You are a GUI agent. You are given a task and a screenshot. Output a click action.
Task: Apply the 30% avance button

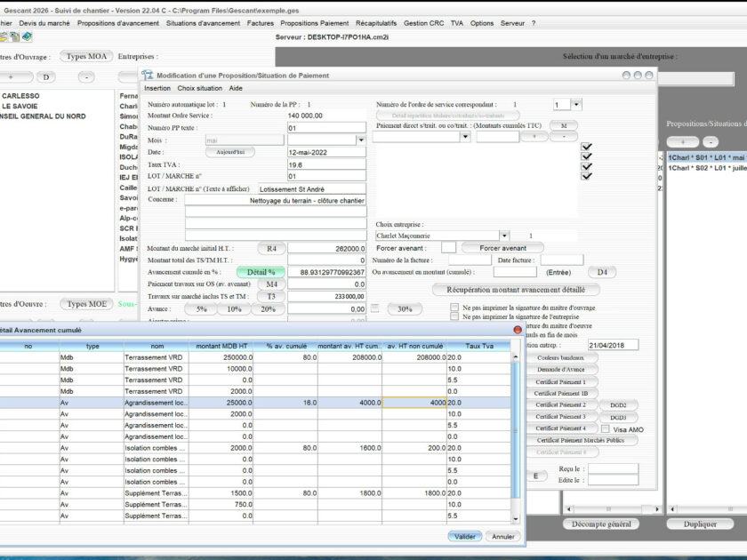405,309
